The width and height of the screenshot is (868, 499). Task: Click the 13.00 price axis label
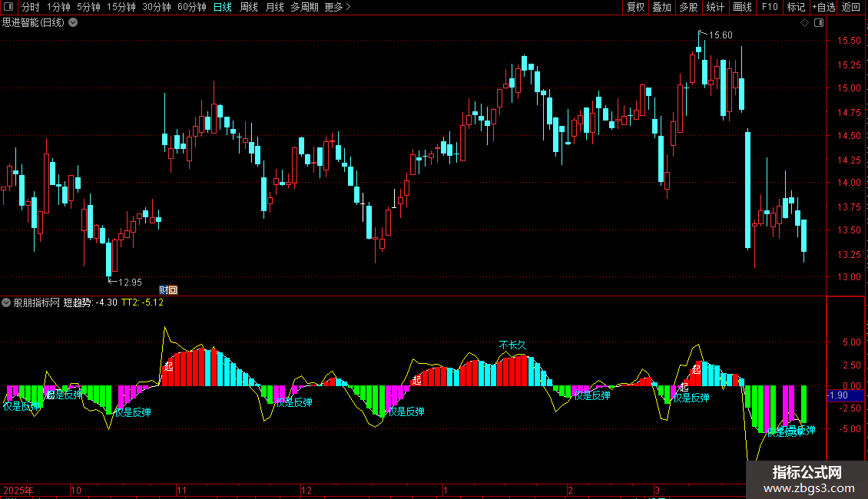[x=849, y=277]
